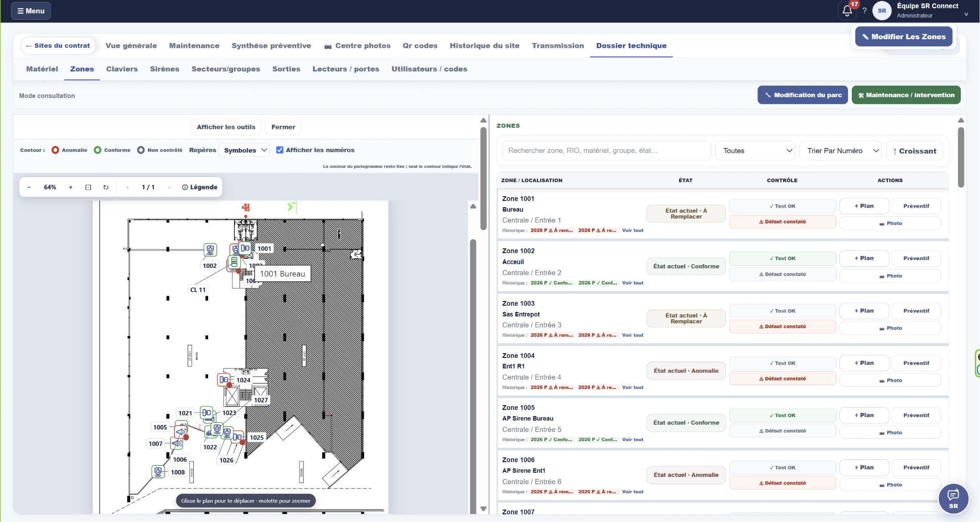Go to previous plan page arrow
This screenshot has height=522, width=980.
pos(127,187)
